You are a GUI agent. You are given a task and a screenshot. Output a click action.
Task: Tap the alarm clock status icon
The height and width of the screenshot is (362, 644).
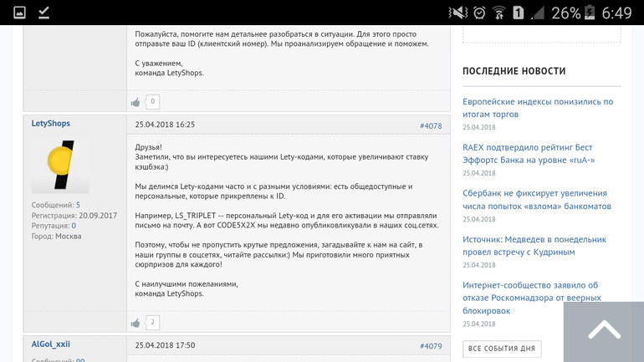click(479, 13)
